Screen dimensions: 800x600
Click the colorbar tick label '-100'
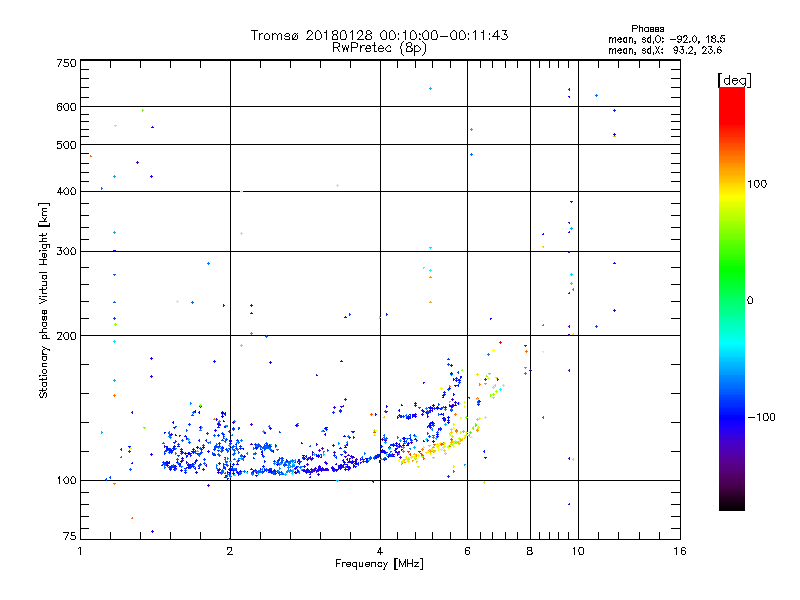tap(761, 417)
